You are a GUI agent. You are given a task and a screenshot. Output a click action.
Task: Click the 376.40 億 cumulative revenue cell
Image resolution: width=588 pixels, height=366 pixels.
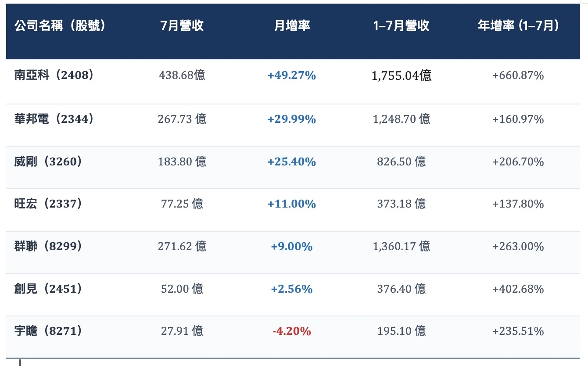tap(402, 289)
